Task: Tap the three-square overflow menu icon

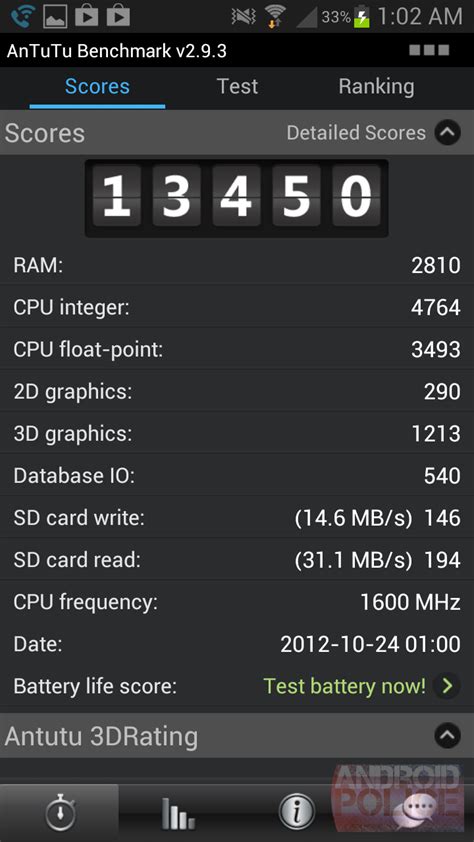Action: pos(429,50)
